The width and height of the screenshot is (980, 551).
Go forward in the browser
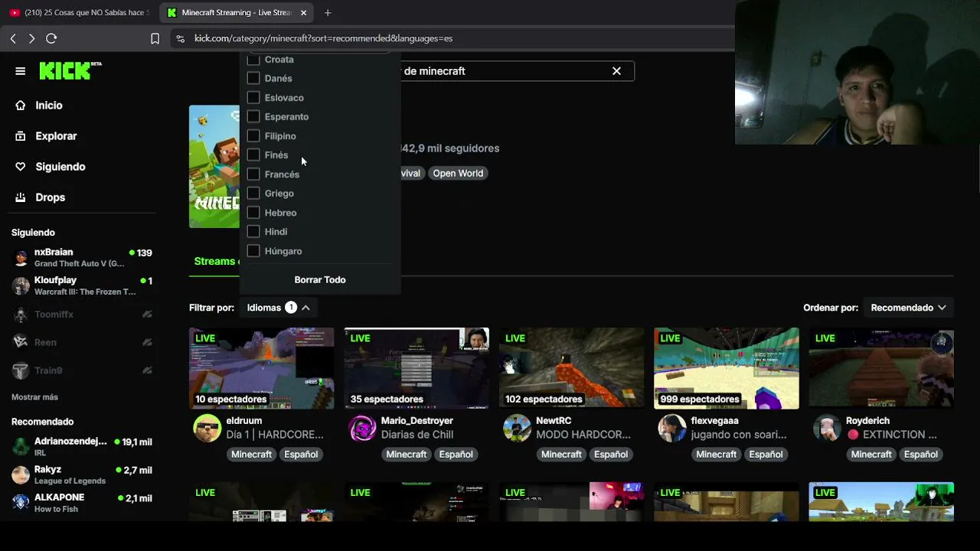(x=31, y=38)
